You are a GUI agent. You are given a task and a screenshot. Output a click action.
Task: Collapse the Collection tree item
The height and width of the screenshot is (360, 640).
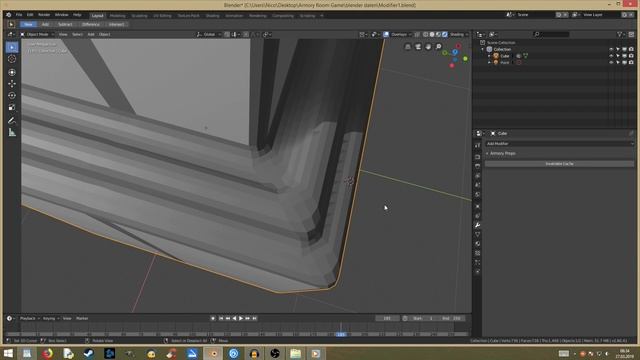pyautogui.click(x=483, y=49)
